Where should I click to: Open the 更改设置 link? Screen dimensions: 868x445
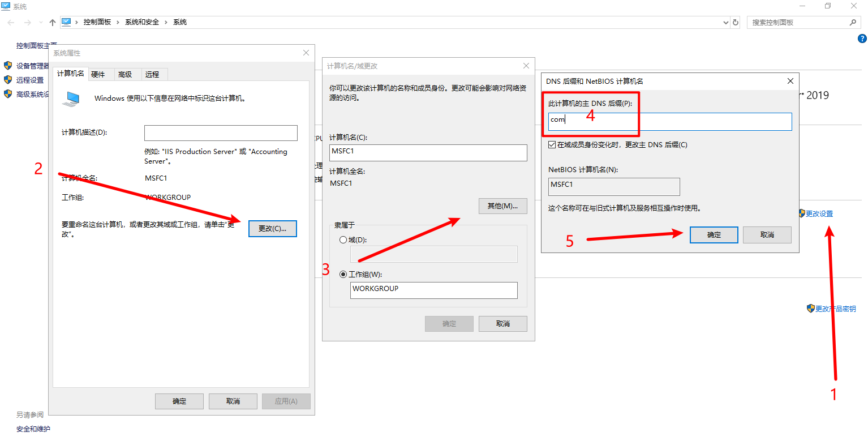[819, 214]
